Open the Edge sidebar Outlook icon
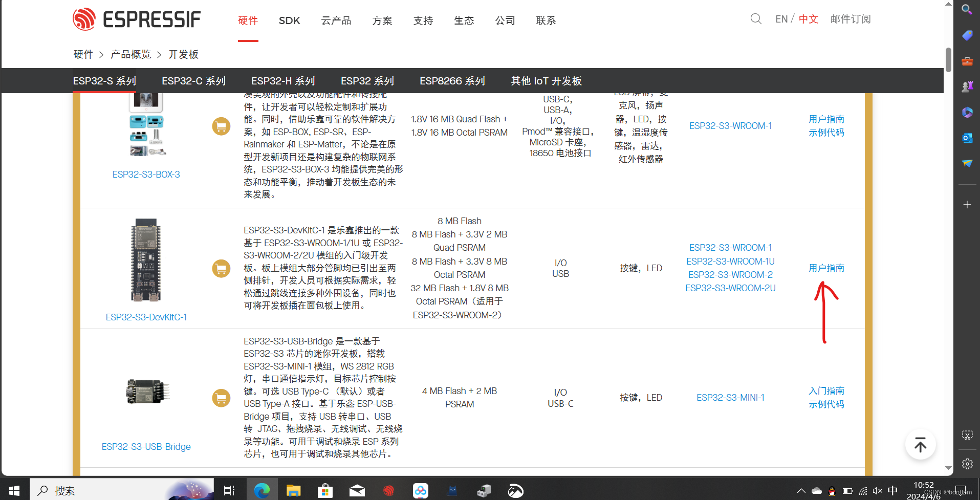The width and height of the screenshot is (980, 500). (967, 138)
